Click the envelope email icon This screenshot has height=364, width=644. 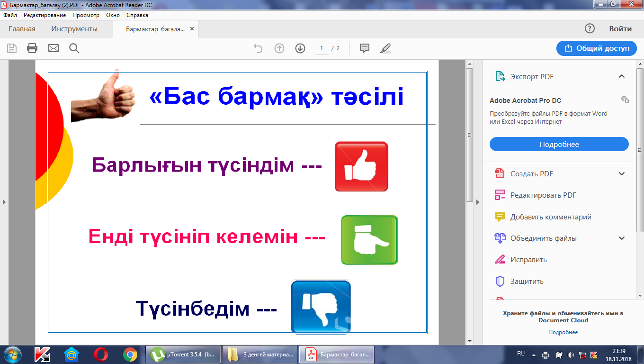pos(54,48)
